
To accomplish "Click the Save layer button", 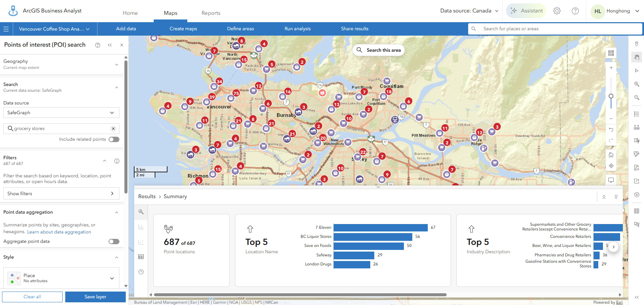I will click(x=96, y=297).
